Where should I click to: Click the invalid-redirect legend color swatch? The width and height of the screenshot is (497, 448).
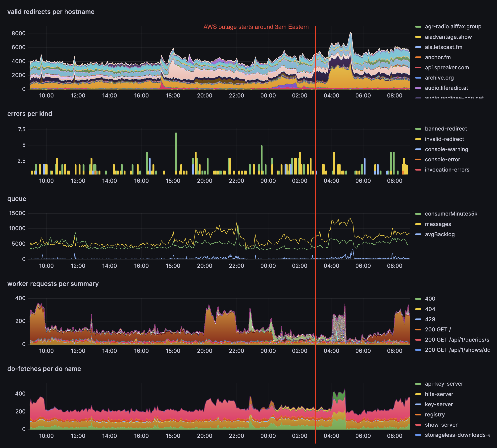(x=418, y=139)
